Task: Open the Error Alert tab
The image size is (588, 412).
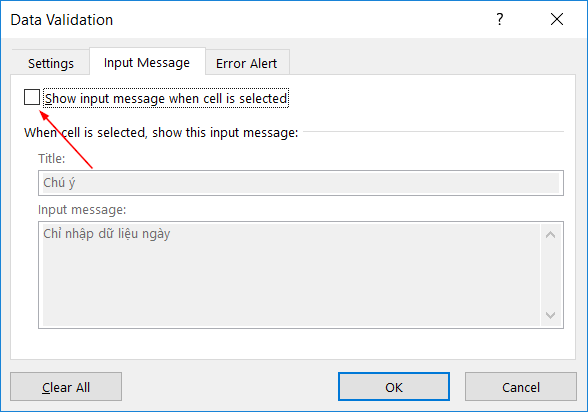Action: (x=247, y=63)
